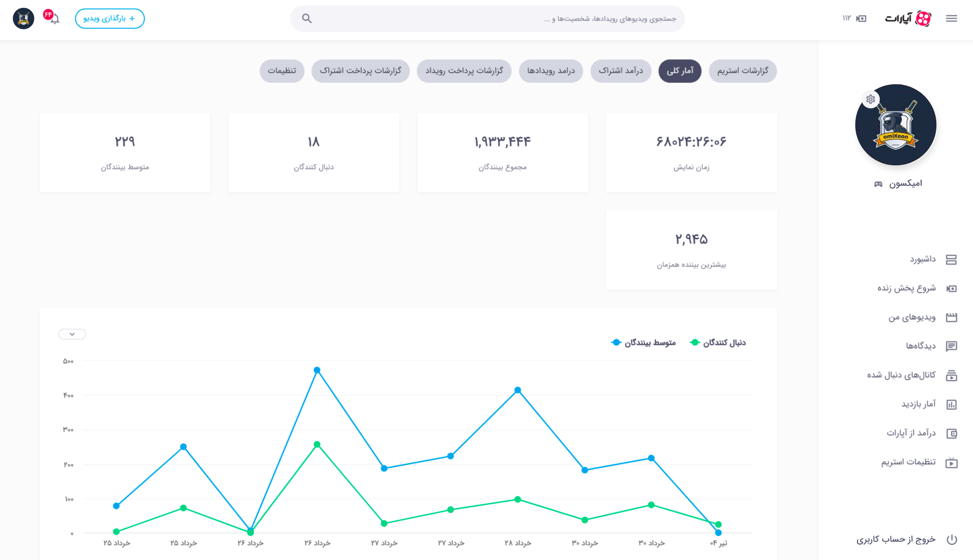The height and width of the screenshot is (560, 973).
Task: Click the search magnifier icon
Action: 307,18
